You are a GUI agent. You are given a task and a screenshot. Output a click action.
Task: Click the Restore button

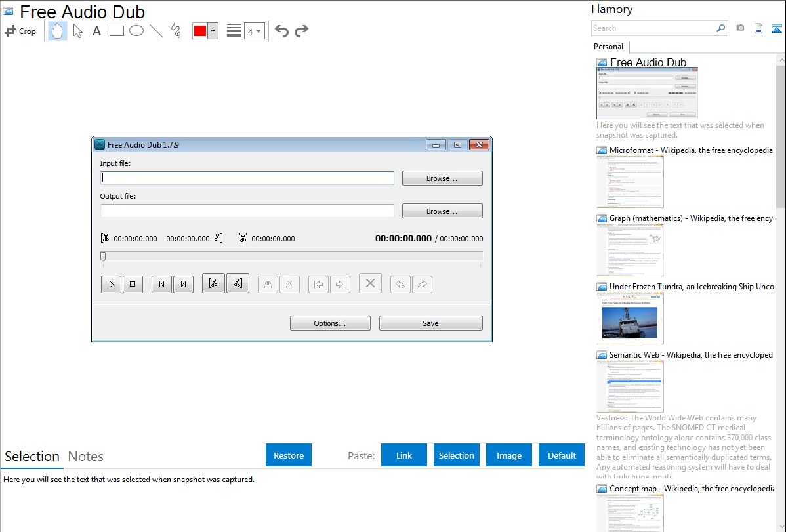(x=289, y=455)
